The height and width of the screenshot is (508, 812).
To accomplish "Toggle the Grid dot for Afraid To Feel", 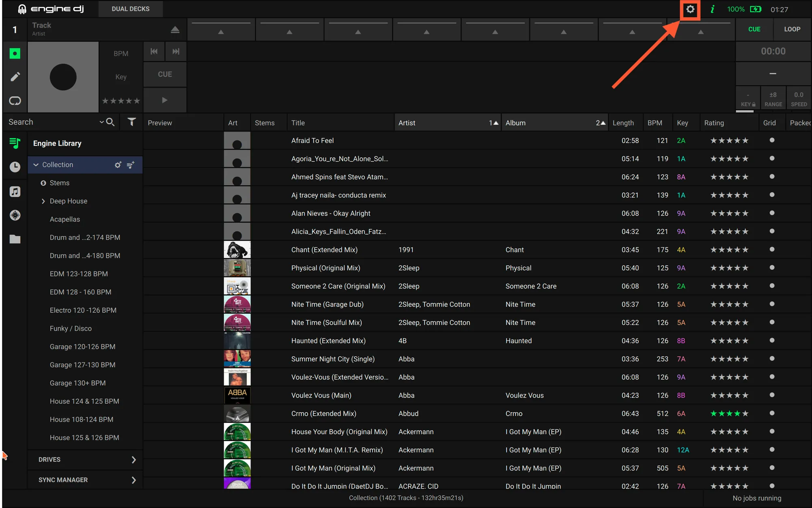I will [x=772, y=140].
